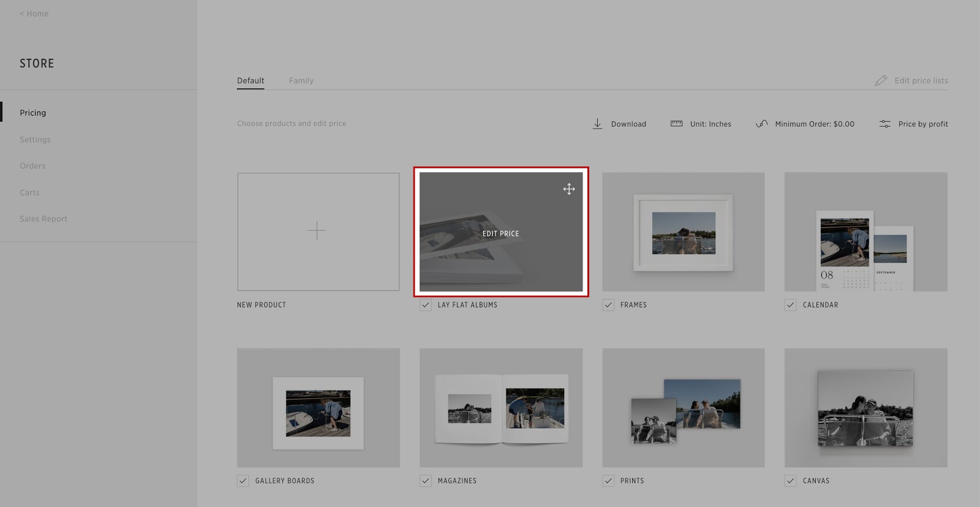Click Edit Price on Lay Flat Albums

pyautogui.click(x=500, y=233)
